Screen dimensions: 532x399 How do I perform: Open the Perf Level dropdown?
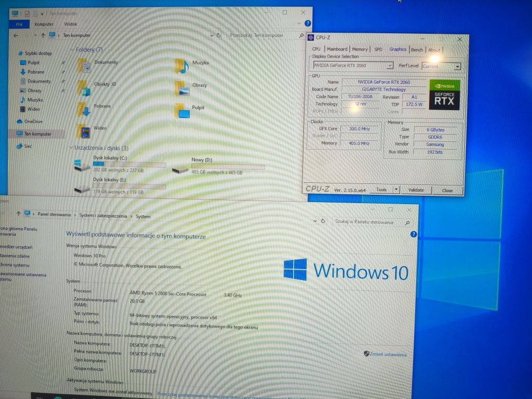point(457,66)
